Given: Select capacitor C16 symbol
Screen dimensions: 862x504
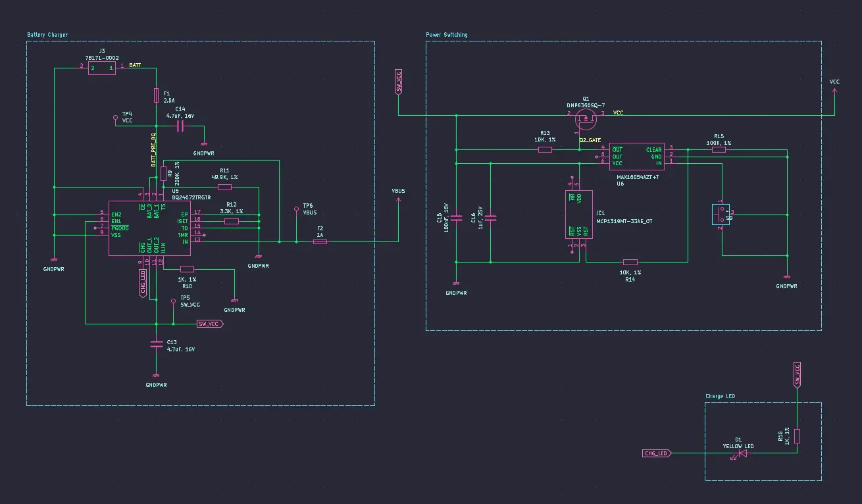Looking at the screenshot, I should (491, 217).
